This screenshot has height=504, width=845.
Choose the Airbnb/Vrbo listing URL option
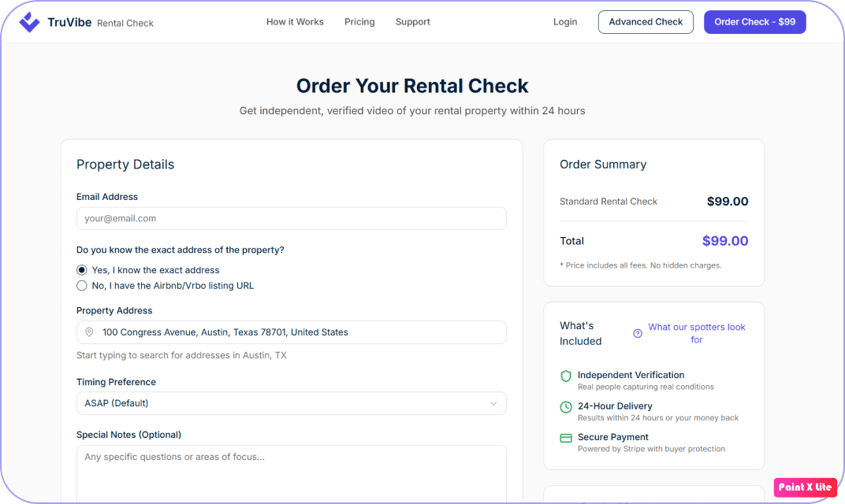pos(82,286)
